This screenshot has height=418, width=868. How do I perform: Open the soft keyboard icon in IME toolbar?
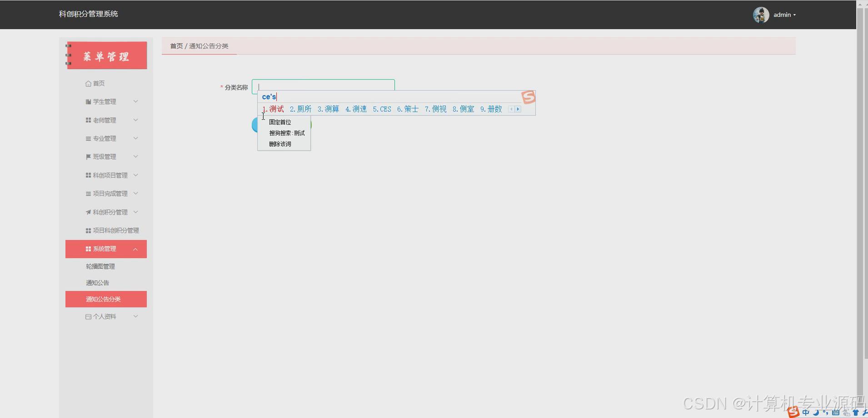click(x=835, y=413)
